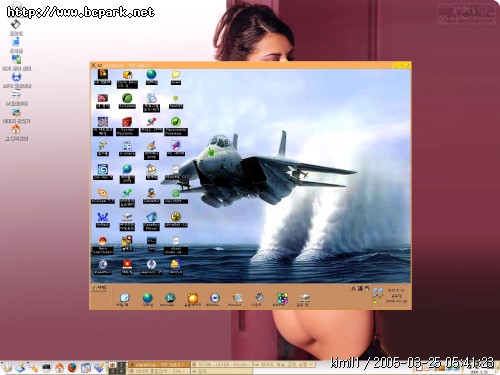Viewport: 500px width, 375px height.
Task: Open the blue CaseBox Player folder icon
Action: tap(151, 217)
